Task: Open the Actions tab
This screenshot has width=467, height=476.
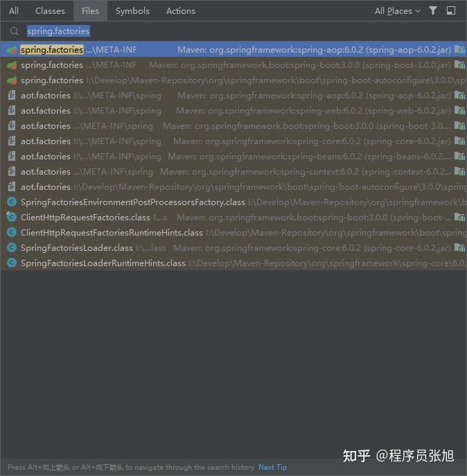Action: coord(181,10)
